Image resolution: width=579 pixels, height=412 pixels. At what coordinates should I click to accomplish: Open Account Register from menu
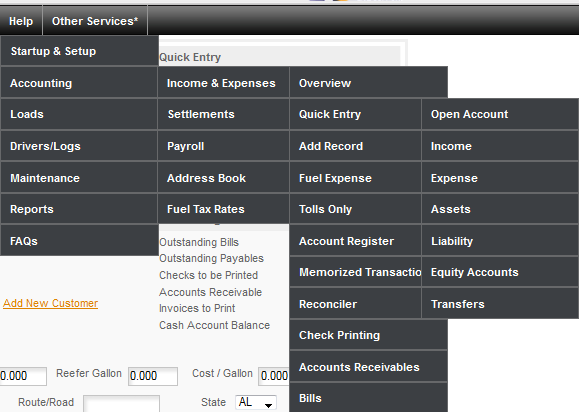355,241
